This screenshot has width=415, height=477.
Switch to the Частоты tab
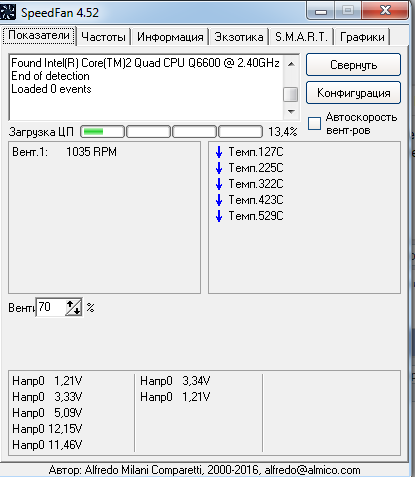click(103, 37)
